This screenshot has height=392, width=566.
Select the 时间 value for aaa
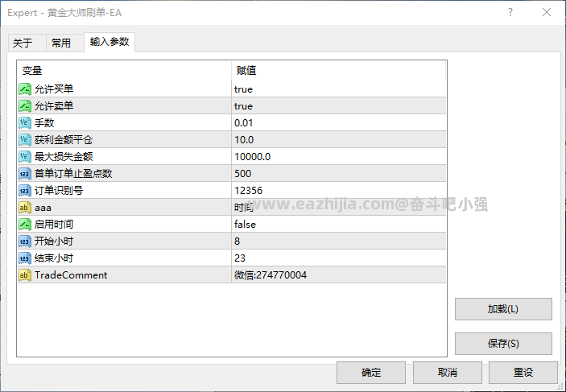click(244, 207)
